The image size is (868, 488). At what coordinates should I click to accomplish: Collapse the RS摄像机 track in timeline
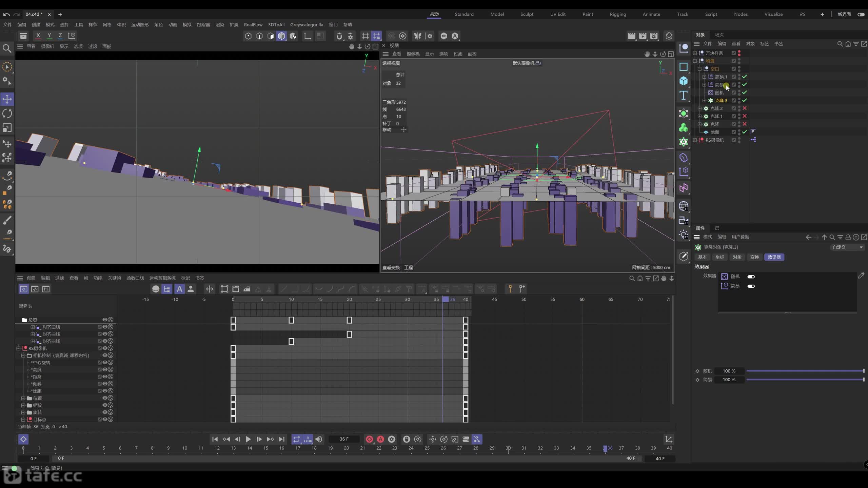point(18,348)
